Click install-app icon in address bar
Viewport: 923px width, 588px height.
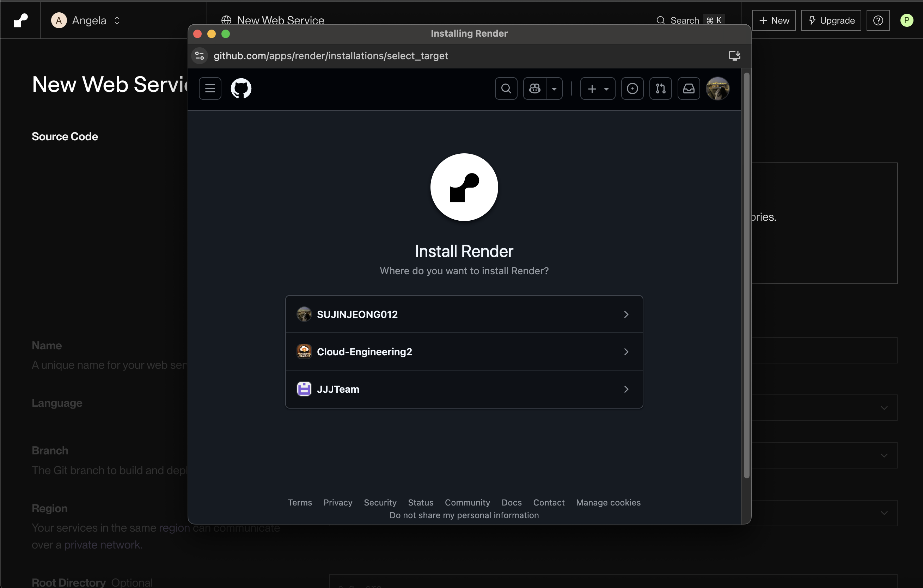pos(734,56)
